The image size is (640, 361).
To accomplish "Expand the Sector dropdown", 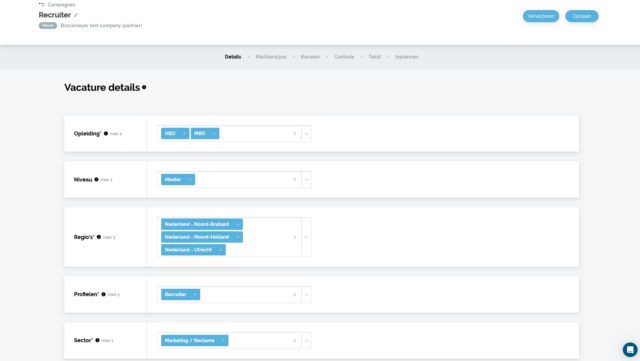I will point(307,341).
